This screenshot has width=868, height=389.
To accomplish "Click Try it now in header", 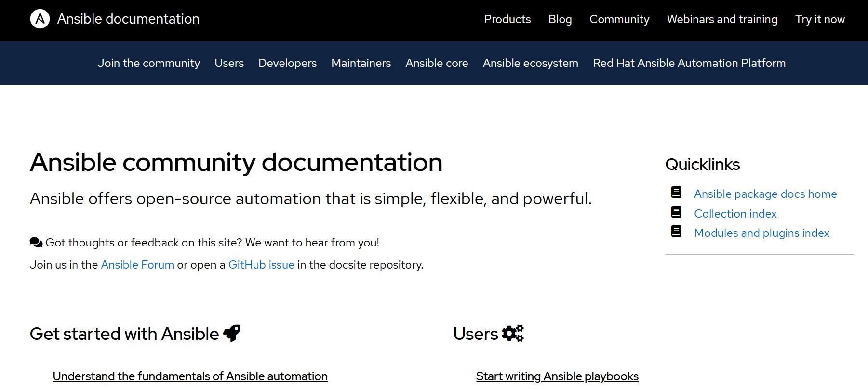I will click(820, 19).
